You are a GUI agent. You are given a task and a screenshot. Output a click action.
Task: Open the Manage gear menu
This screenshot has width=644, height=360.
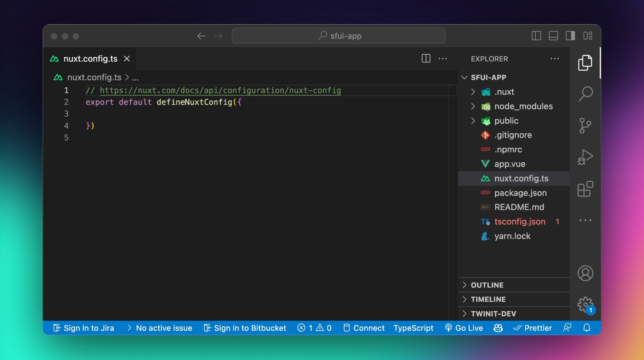point(585,305)
